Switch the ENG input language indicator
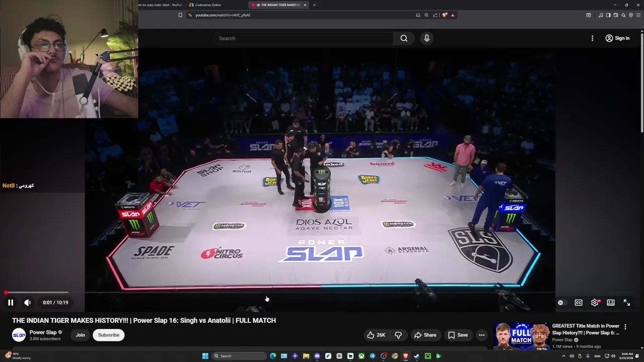Image resolution: width=644 pixels, height=362 pixels. (x=597, y=356)
